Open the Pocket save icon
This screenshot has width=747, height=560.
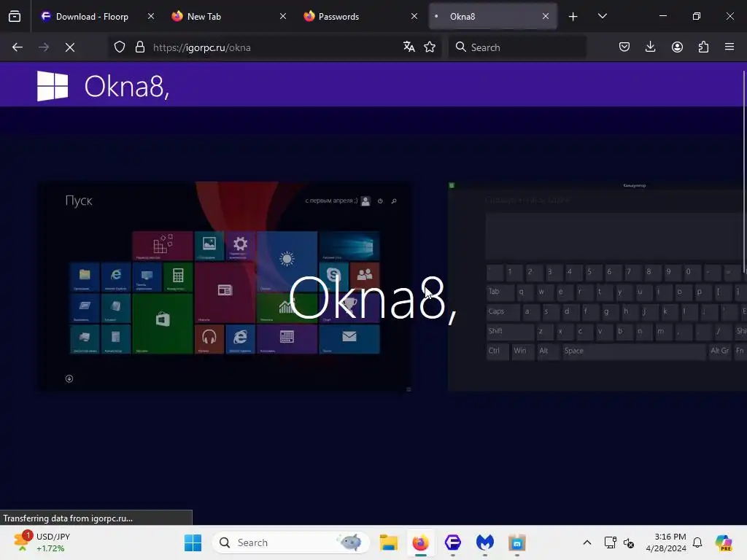(x=624, y=47)
